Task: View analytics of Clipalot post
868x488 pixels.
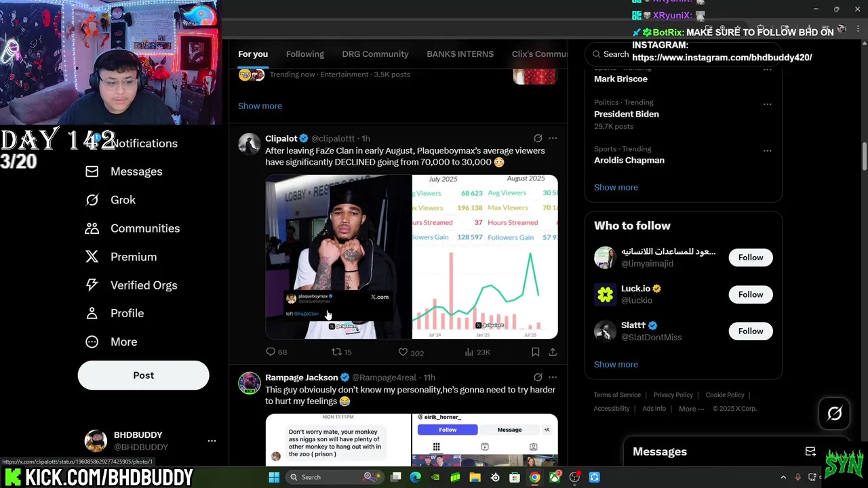Action: 469,352
